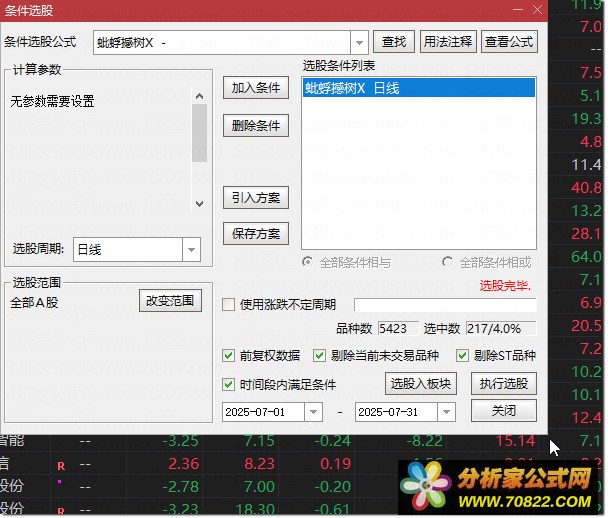Click 无参数需要设置 text in parameters
Screen dimensions: 608x518
(x=52, y=101)
